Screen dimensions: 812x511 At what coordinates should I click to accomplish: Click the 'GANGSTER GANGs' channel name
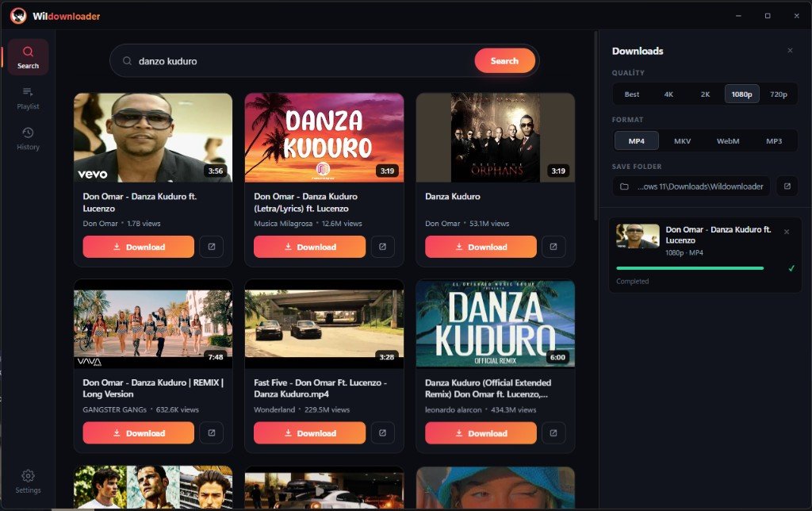click(x=114, y=409)
